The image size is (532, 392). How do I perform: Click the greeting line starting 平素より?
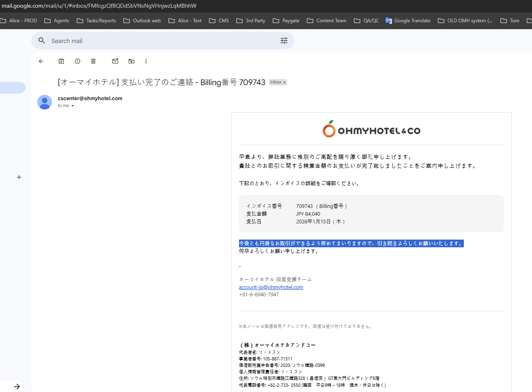(x=326, y=157)
